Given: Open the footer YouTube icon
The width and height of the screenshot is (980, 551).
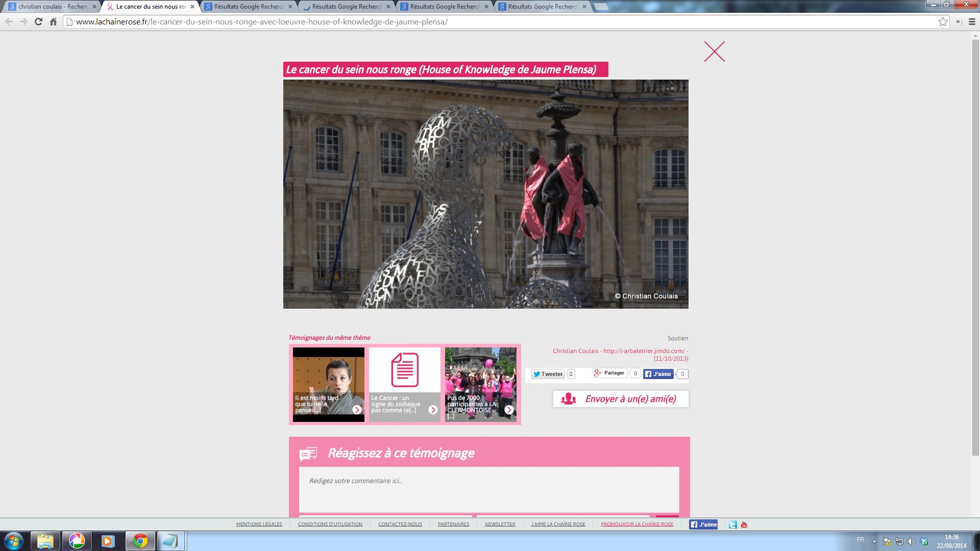Looking at the screenshot, I should [x=744, y=524].
